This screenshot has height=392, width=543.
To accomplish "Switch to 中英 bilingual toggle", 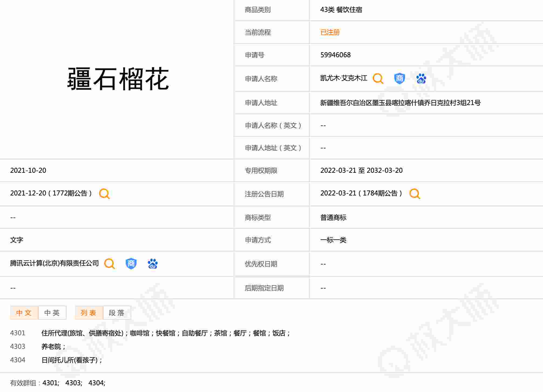I will coord(52,313).
